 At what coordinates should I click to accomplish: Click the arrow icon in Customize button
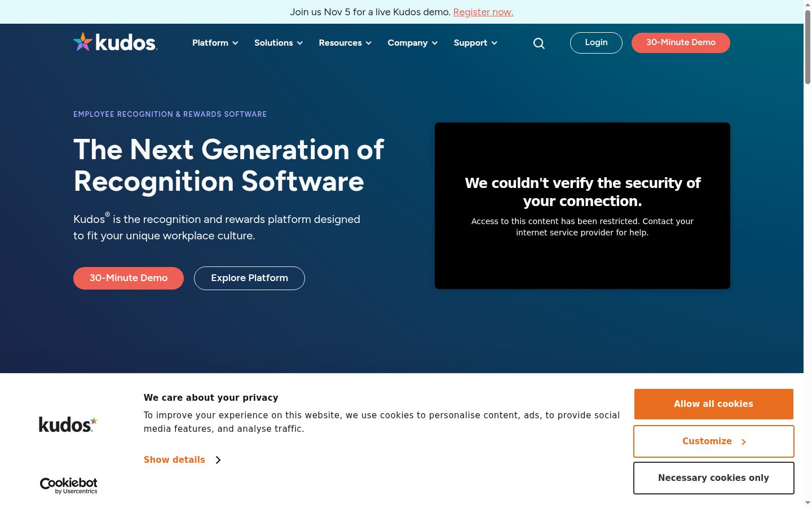click(743, 442)
